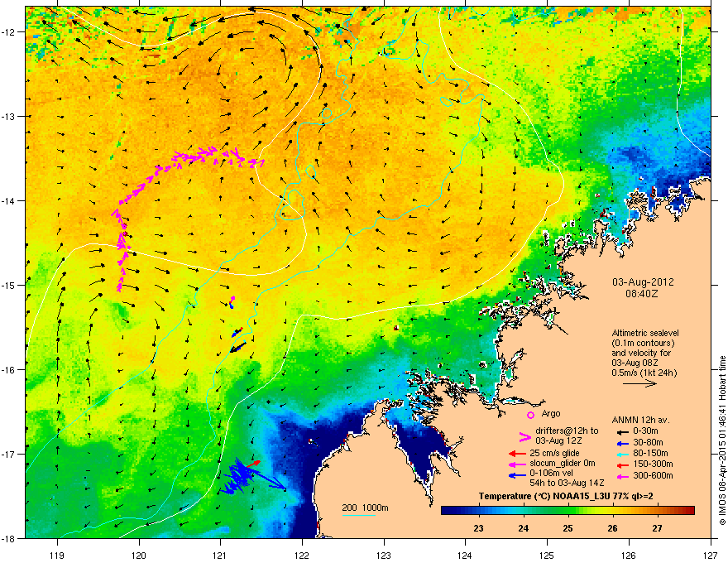The width and height of the screenshot is (728, 563).
Task: Click the latitude axis label "-16"
Action: coord(8,370)
